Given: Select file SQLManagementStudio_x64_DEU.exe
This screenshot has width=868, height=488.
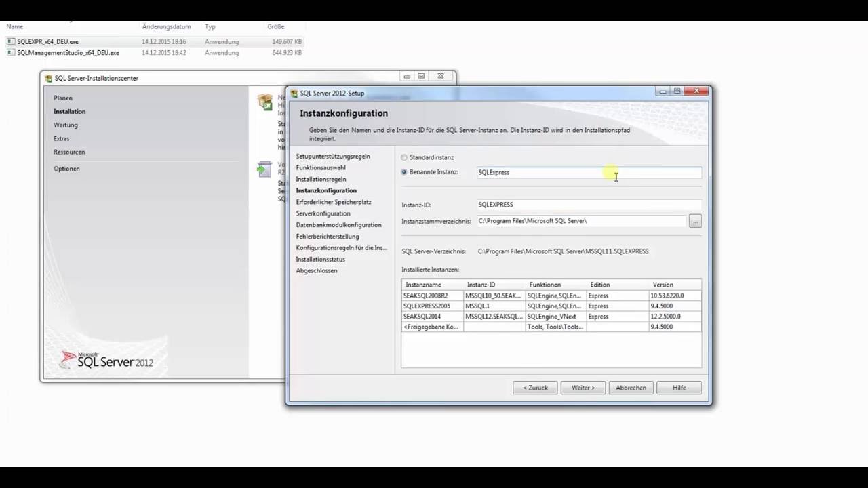Looking at the screenshot, I should click(x=68, y=52).
